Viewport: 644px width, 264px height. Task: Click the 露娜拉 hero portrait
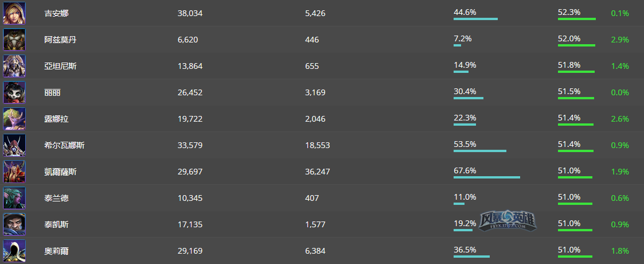[14, 119]
